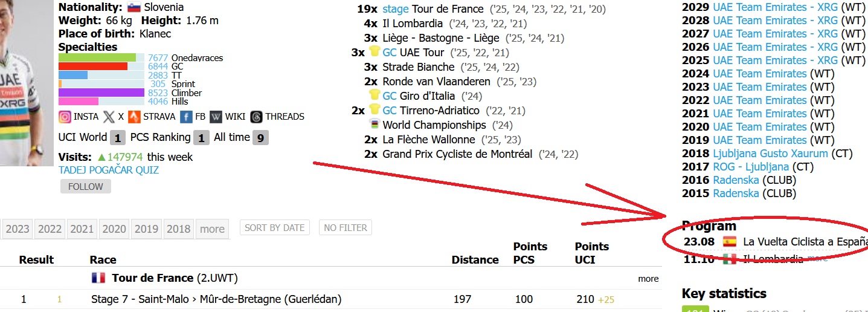This screenshot has width=868, height=312.
Task: Open the Threads icon link
Action: coord(256,117)
